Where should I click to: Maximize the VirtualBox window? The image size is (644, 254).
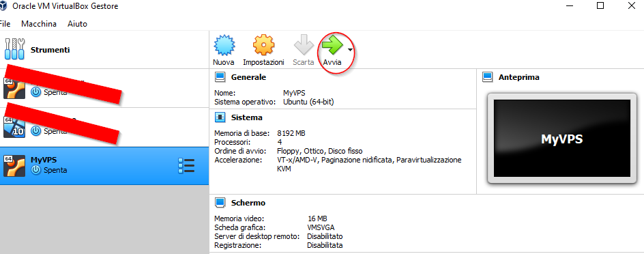point(600,5)
